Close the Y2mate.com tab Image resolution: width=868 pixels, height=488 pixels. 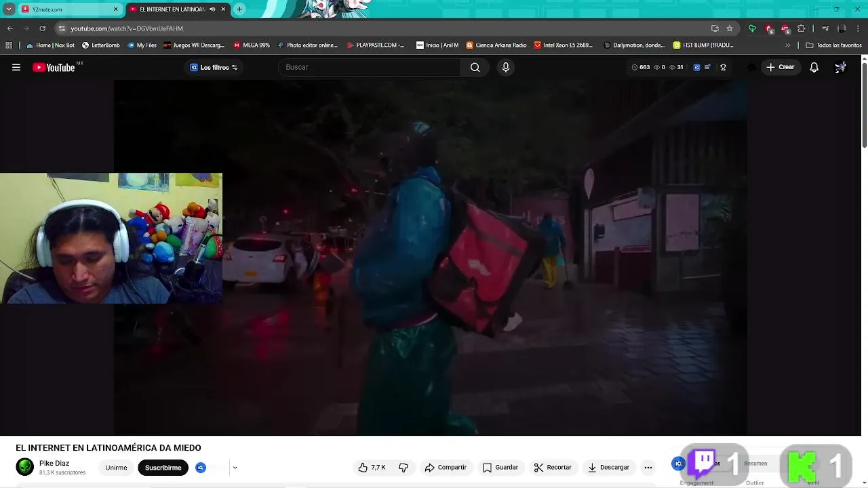tap(115, 9)
